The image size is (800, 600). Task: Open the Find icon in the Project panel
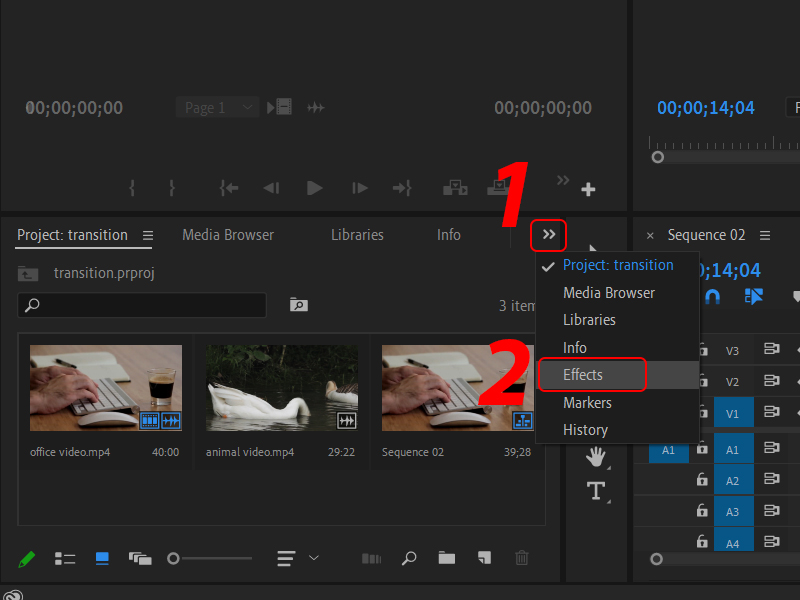point(409,558)
